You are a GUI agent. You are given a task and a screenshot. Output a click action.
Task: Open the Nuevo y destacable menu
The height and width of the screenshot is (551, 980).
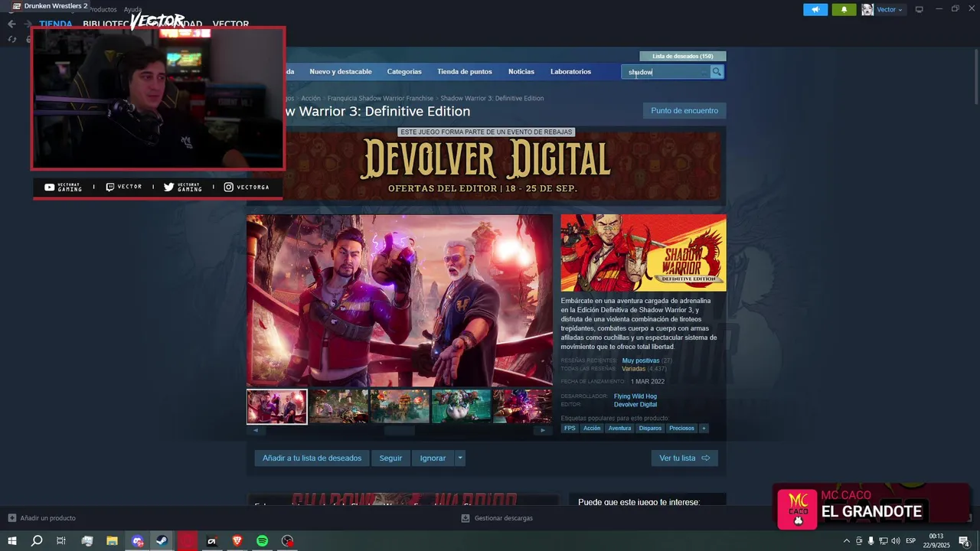[x=341, y=72]
